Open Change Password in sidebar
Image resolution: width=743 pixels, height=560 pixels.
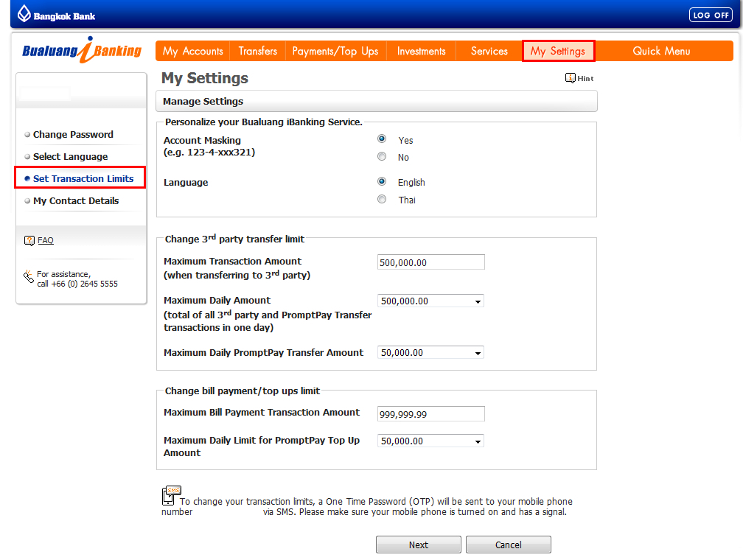click(73, 135)
